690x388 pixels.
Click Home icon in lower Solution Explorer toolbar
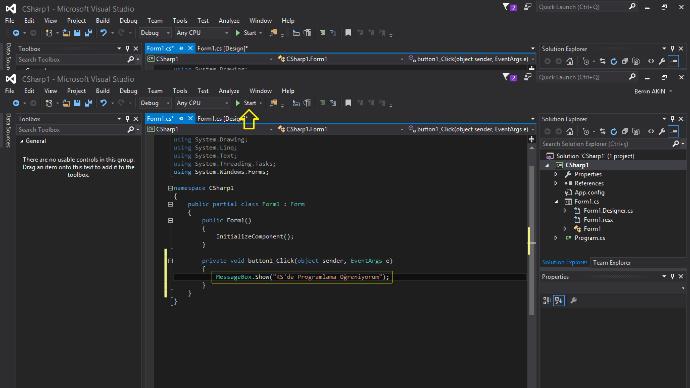pyautogui.click(x=569, y=132)
